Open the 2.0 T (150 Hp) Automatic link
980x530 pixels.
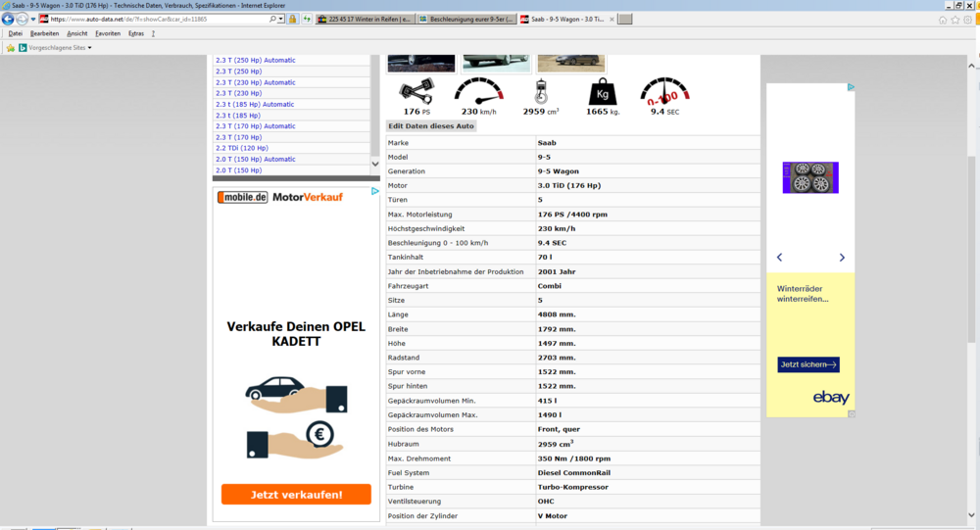pyautogui.click(x=256, y=160)
